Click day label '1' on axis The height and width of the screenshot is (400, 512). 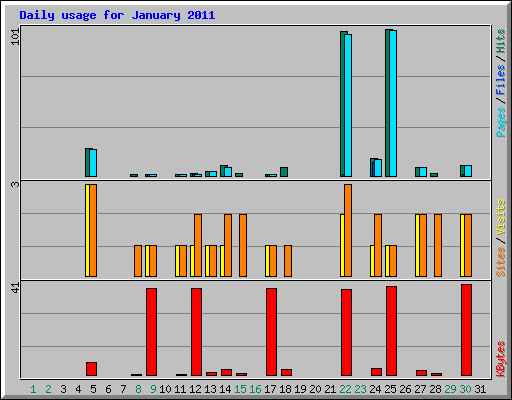click(x=33, y=389)
